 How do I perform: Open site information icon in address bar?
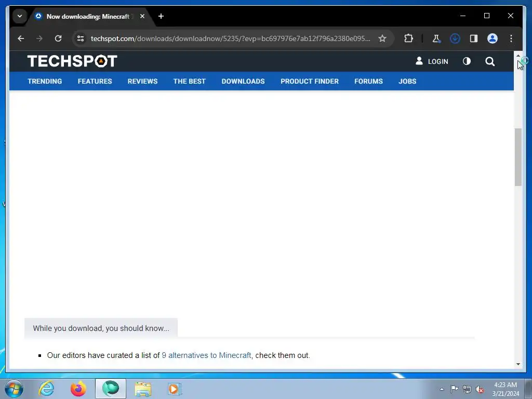81,38
